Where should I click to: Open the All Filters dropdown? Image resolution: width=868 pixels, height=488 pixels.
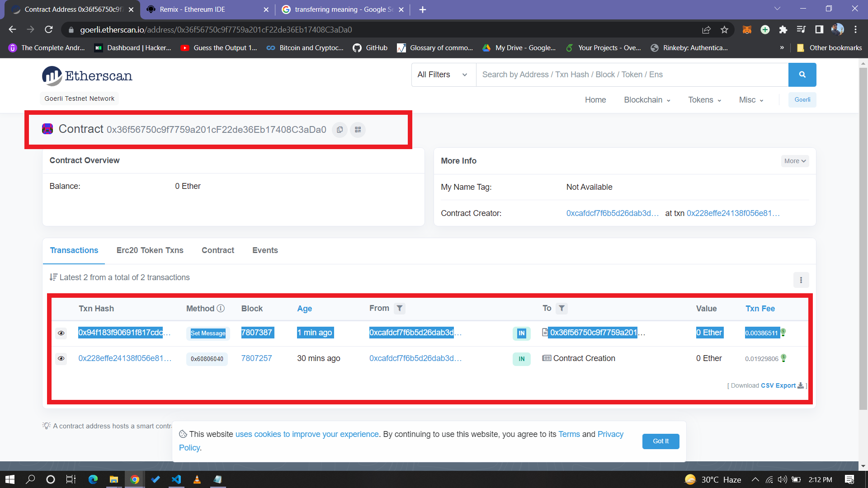point(443,75)
